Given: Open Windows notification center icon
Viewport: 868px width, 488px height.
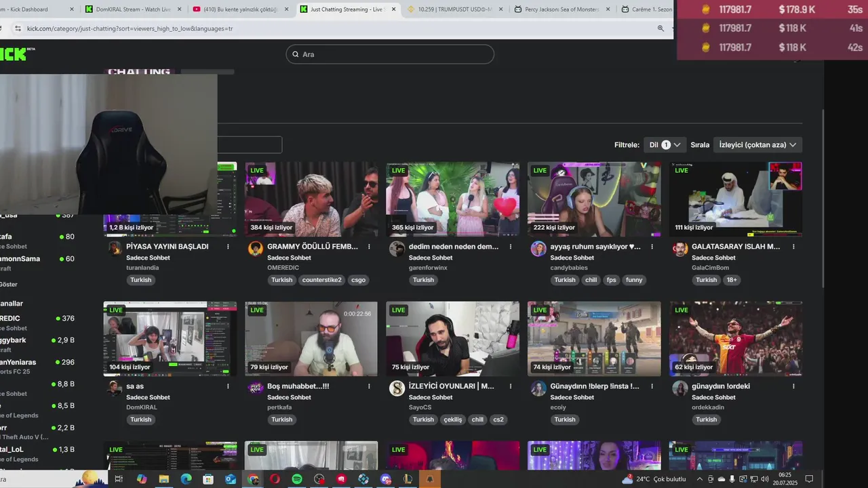Looking at the screenshot, I should tap(809, 479).
